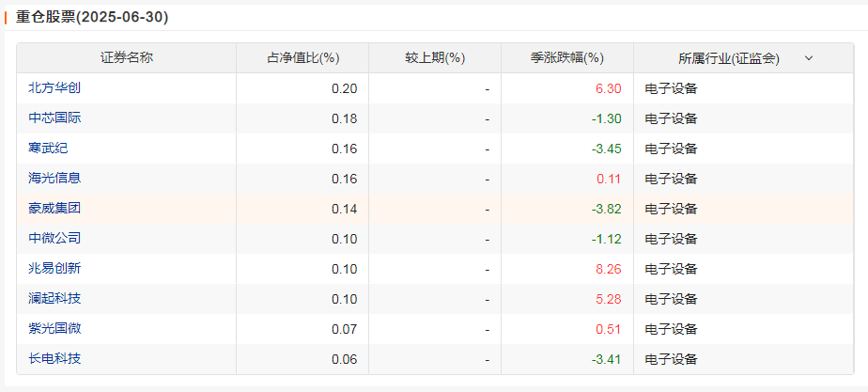Viewport: 868px width, 392px height.
Task: Click 电子设备 in the 豪威集团 row
Action: pyautogui.click(x=671, y=210)
